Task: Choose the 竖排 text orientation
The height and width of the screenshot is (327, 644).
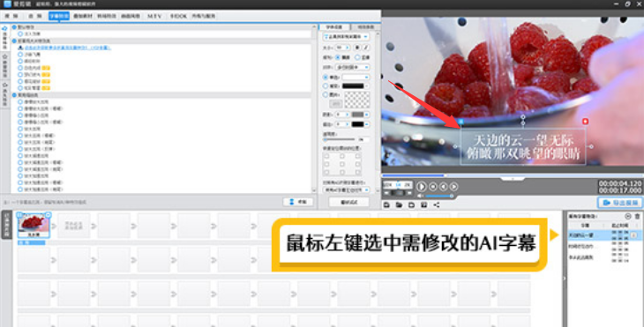Action: (357, 57)
